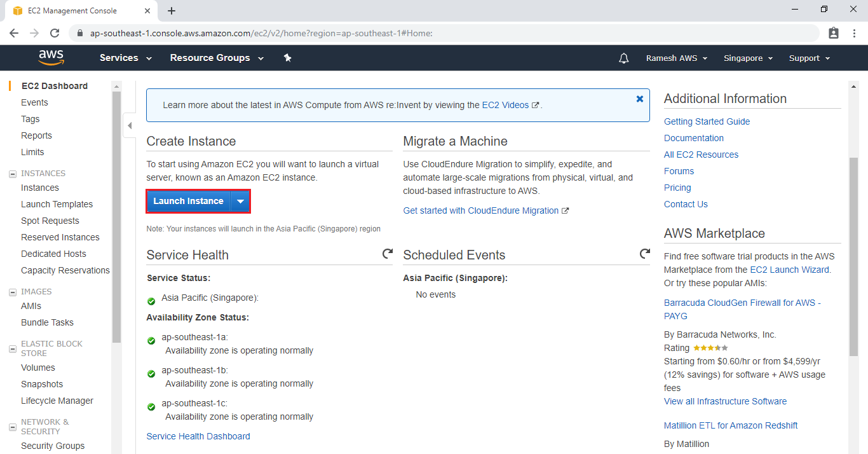Open Security Groups in the sidebar
The width and height of the screenshot is (868, 454).
(53, 446)
